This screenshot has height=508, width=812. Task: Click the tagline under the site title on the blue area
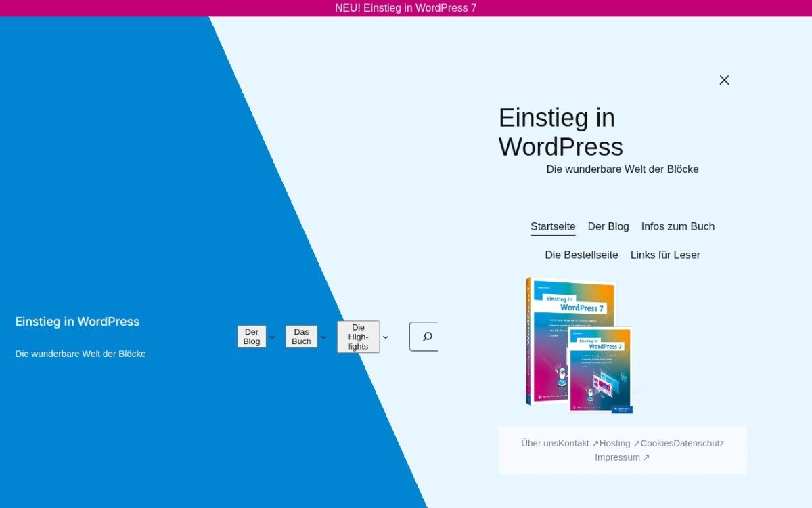(x=81, y=354)
